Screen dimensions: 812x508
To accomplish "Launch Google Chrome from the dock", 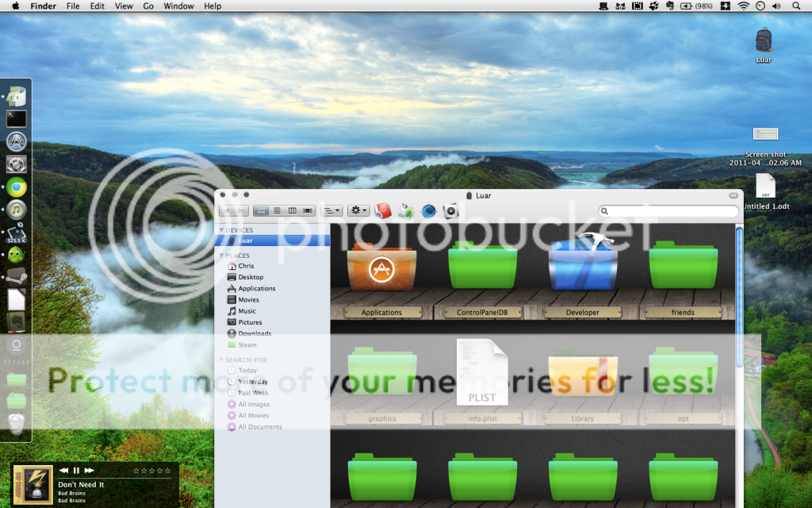I will pyautogui.click(x=17, y=187).
